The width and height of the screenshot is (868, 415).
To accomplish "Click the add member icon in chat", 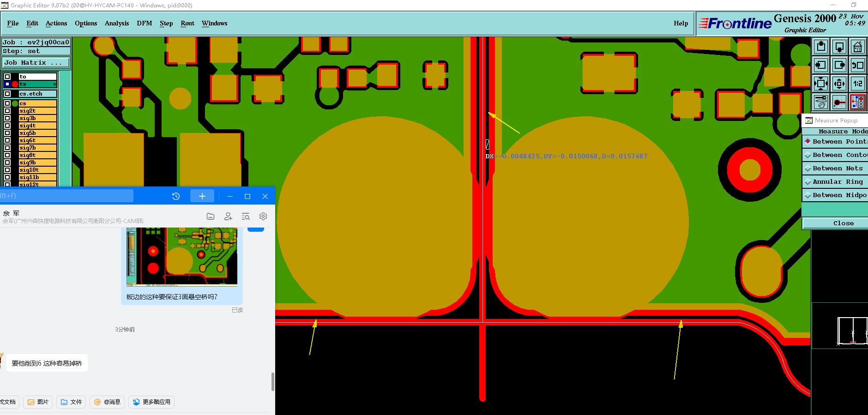I will (x=228, y=216).
